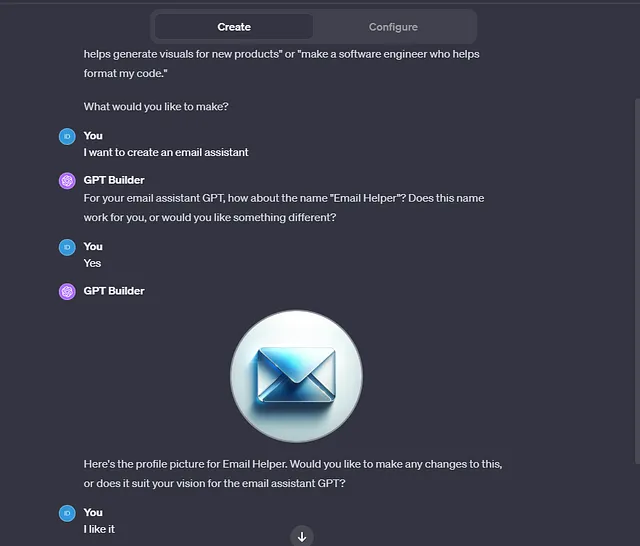Viewport: 640px width, 546px height.
Task: Click user avatar beside 'I like it'
Action: 67,513
